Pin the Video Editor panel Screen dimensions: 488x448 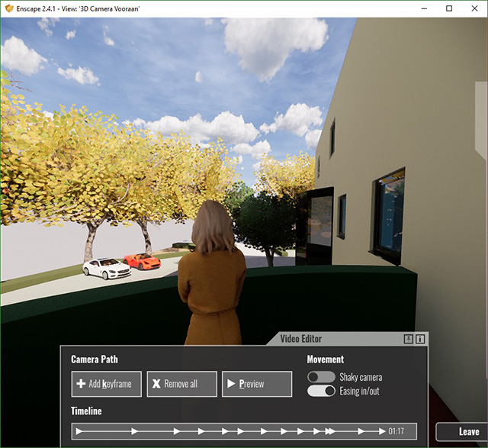[x=409, y=339]
